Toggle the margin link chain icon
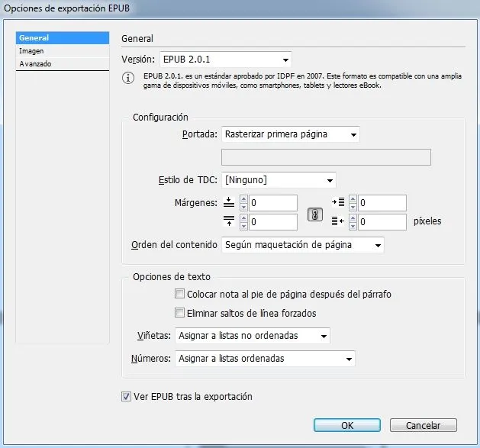Viewport: 480px width, 448px height. (x=314, y=214)
